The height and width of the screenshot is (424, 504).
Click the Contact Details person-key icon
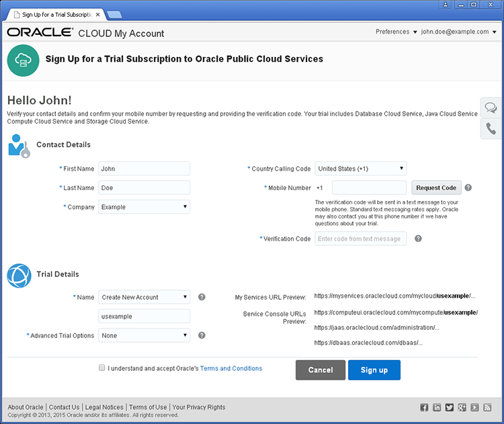19,146
